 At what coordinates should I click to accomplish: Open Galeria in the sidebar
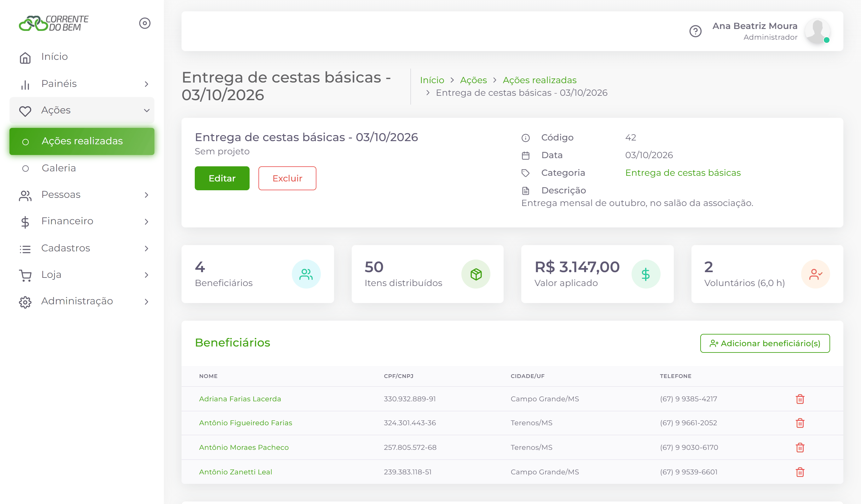[82, 168]
